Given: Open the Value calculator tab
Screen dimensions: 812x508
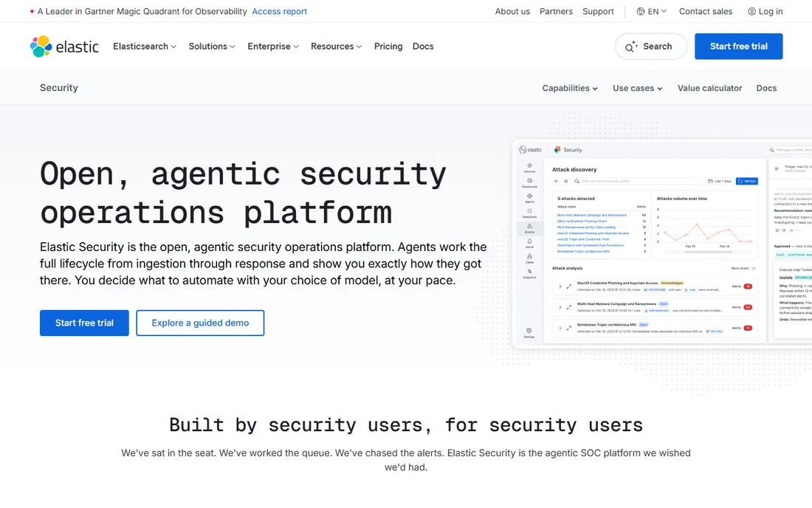Looking at the screenshot, I should point(710,88).
